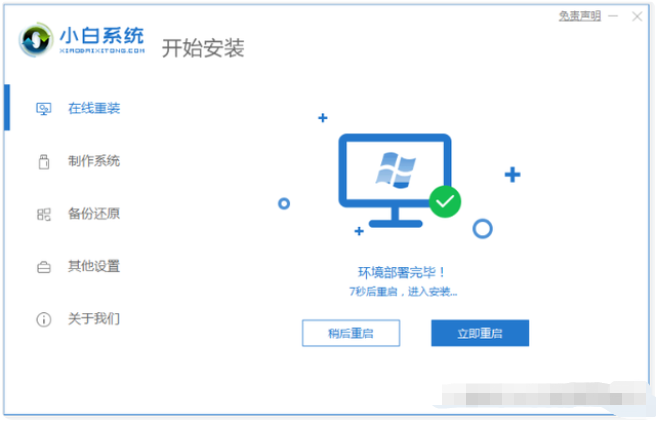Close the 小白系统 window
Screen dimensions: 656x422
coord(637,16)
